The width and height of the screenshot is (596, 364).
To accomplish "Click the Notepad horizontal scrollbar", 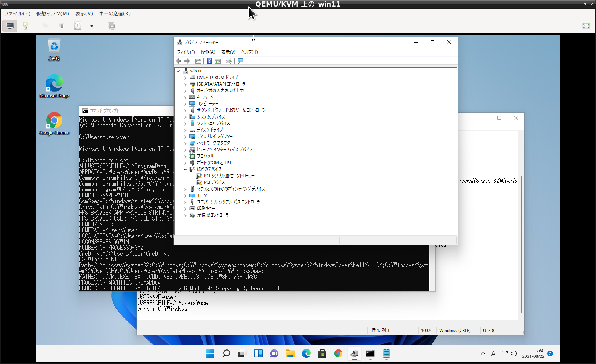I will tap(273, 323).
